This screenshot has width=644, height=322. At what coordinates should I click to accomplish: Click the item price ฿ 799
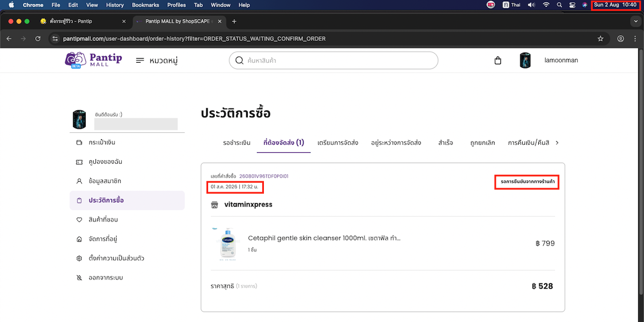[x=545, y=243]
